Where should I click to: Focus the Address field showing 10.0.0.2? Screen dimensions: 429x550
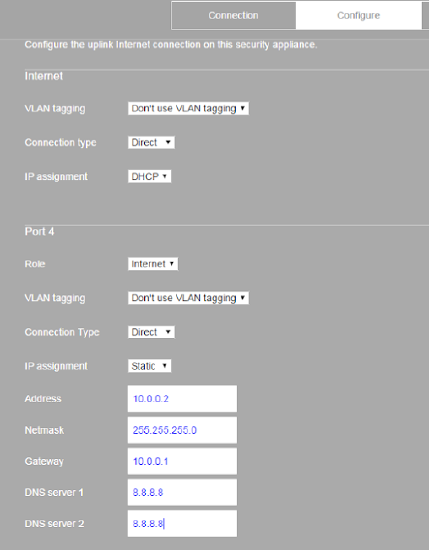click(182, 399)
